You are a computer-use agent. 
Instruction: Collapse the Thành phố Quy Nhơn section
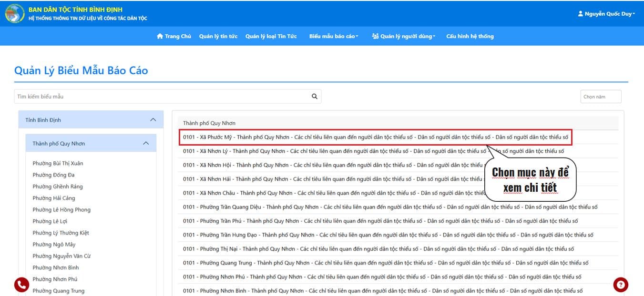pyautogui.click(x=91, y=143)
